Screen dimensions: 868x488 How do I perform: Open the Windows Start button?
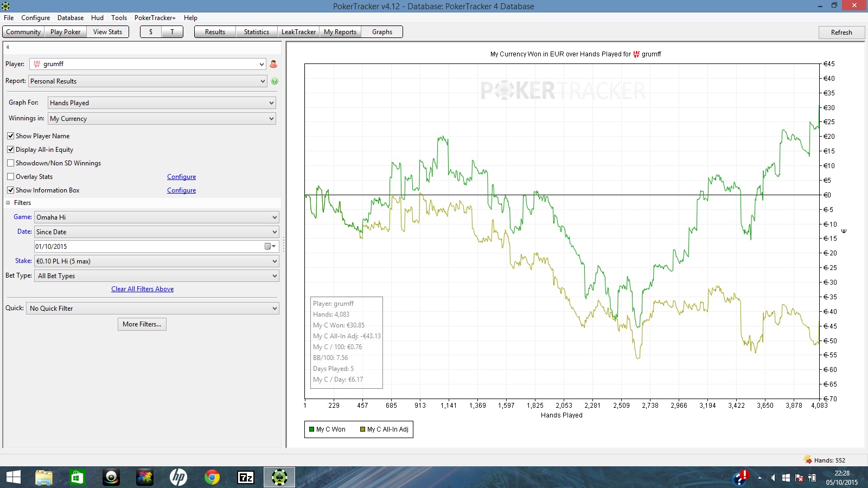13,477
